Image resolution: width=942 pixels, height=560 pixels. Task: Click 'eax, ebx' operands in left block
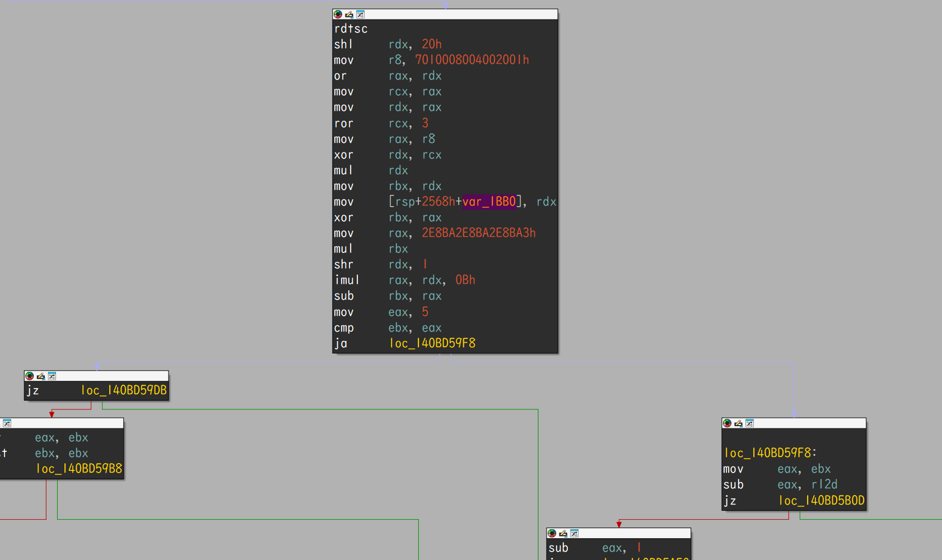(62, 437)
